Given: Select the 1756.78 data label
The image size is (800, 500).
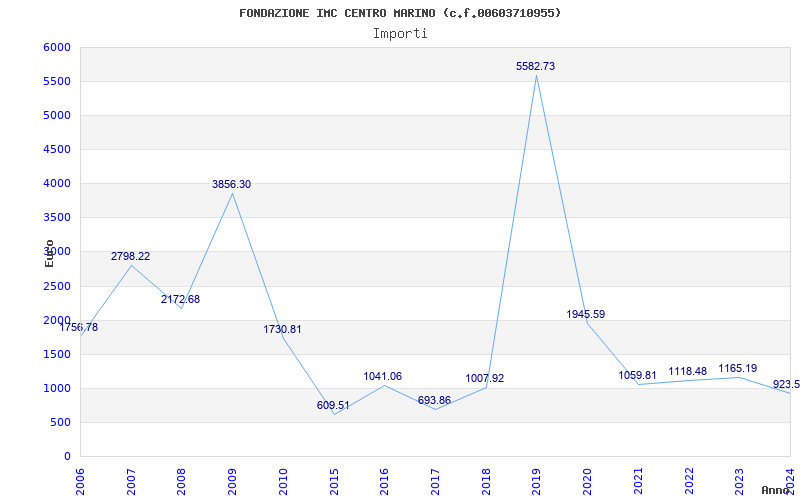Looking at the screenshot, I should click(79, 328).
